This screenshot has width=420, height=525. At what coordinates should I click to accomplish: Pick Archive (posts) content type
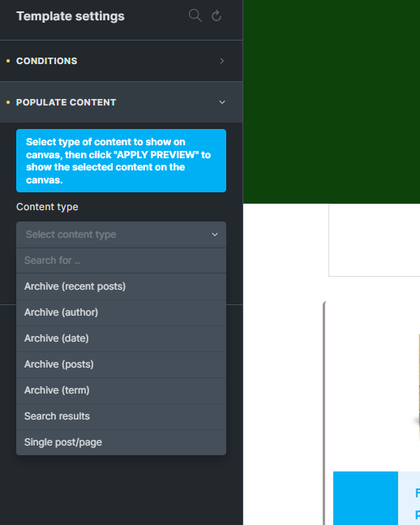point(121,364)
